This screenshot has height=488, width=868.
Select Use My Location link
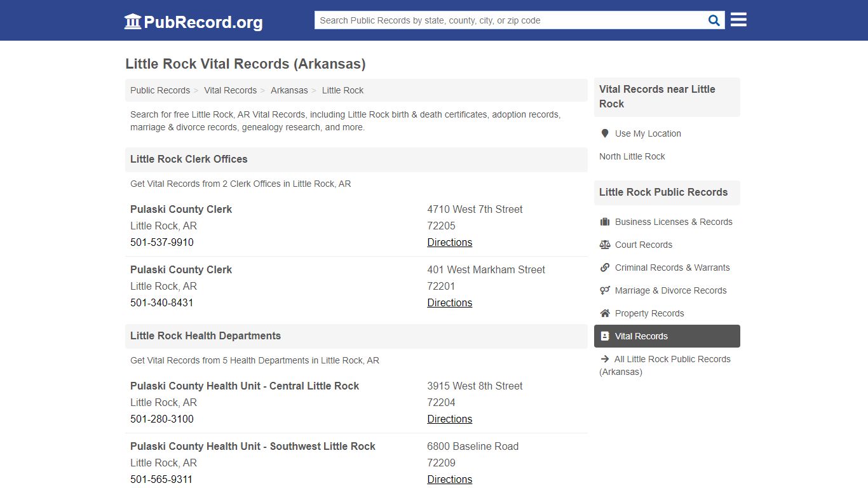648,133
